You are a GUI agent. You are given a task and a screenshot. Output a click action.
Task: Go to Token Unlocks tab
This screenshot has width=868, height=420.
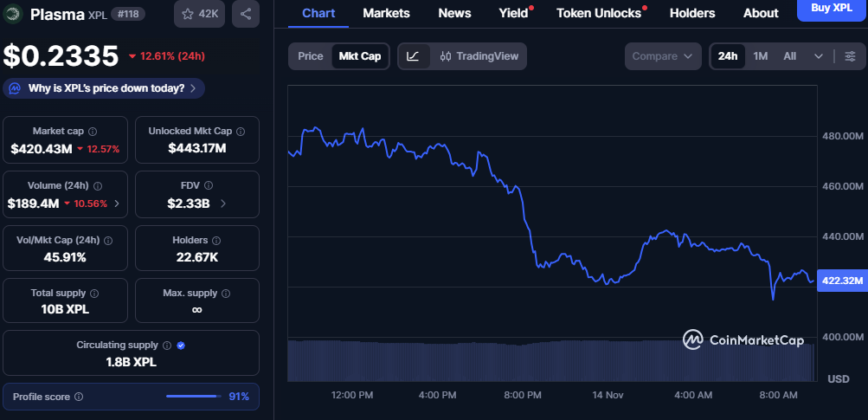(x=599, y=13)
